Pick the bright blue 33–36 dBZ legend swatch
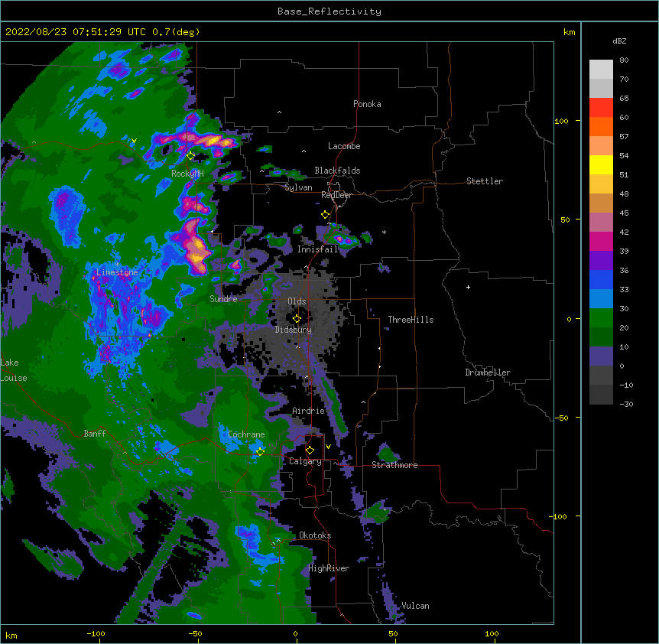659x644 pixels. tap(601, 279)
